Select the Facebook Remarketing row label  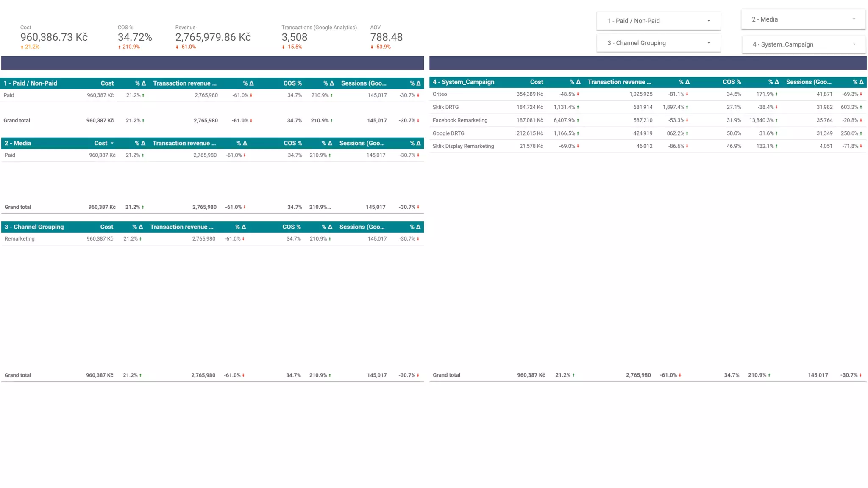click(460, 120)
